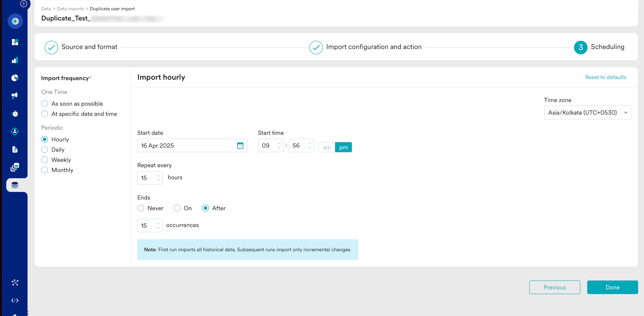The image size is (644, 316).
Task: Decrease the occurrences count stepper
Action: pyautogui.click(x=158, y=228)
